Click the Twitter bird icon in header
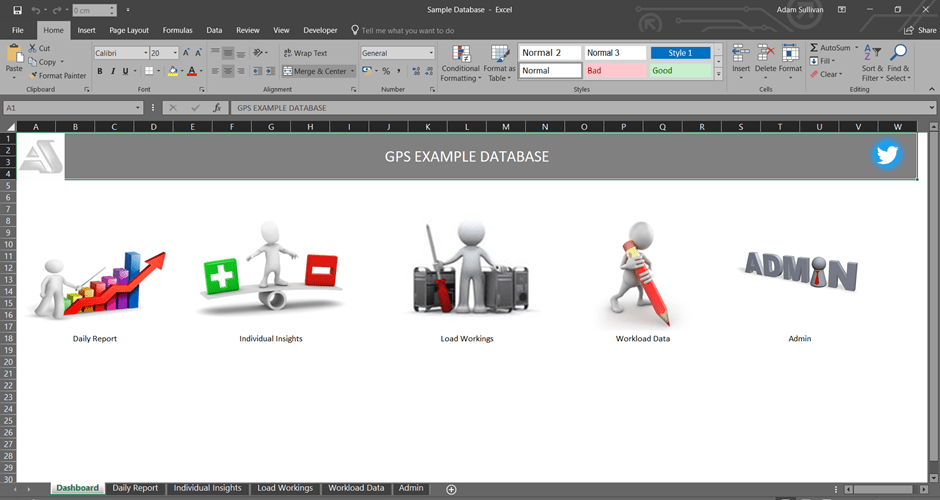 (x=886, y=155)
